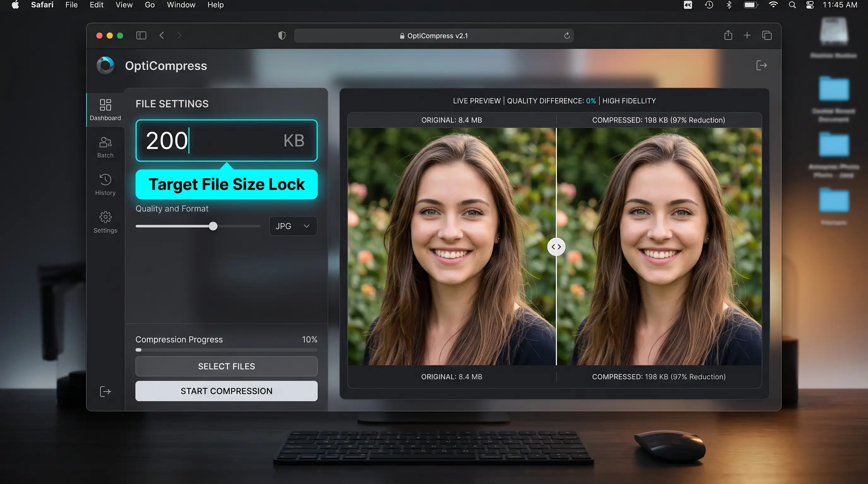Open the History section
Screen dimensions: 868x484
pyautogui.click(x=105, y=184)
